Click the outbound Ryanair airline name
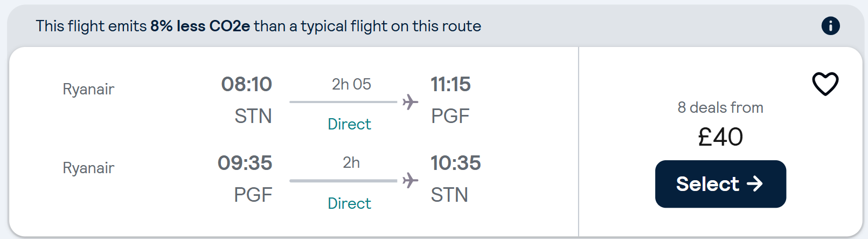This screenshot has width=868, height=239. click(88, 89)
